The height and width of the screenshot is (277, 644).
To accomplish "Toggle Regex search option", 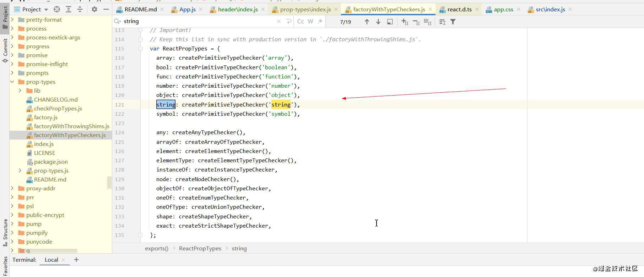I will click(x=320, y=22).
